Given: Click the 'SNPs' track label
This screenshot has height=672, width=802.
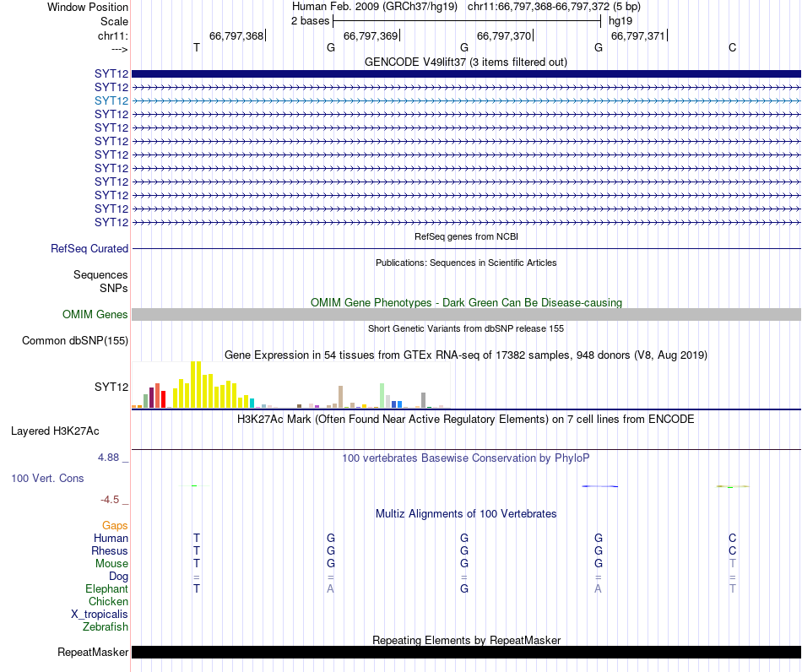Looking at the screenshot, I should [114, 288].
